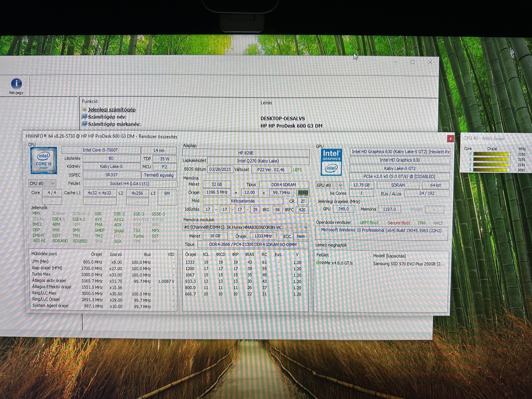
Task: Click the Szorzó column header
Action: (x=115, y=254)
